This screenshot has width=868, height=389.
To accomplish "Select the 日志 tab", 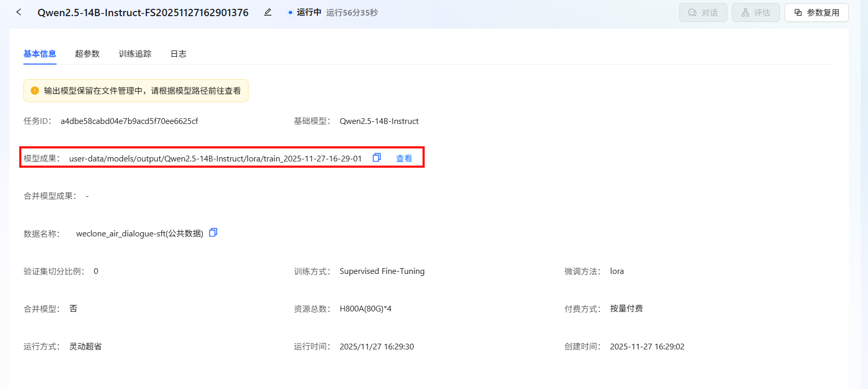I will click(178, 54).
